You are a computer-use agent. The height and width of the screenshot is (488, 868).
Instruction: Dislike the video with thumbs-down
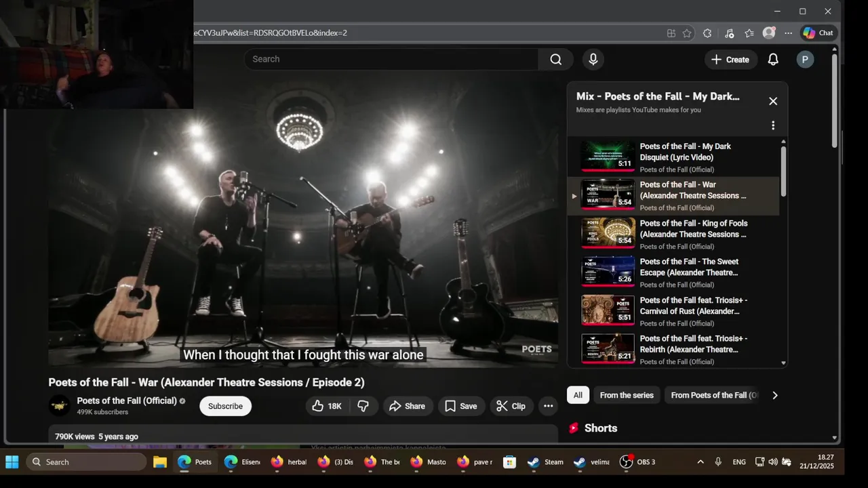point(363,406)
